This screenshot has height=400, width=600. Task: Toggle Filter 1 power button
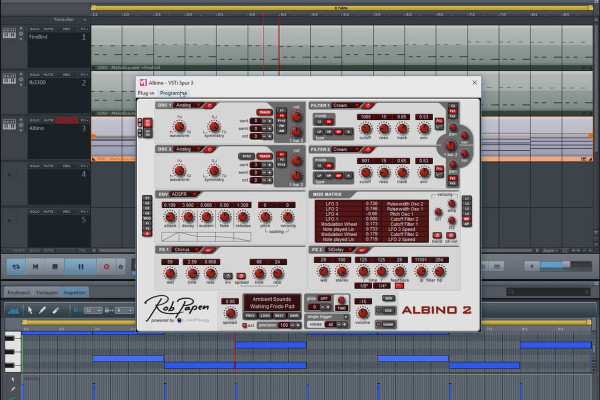(x=368, y=105)
